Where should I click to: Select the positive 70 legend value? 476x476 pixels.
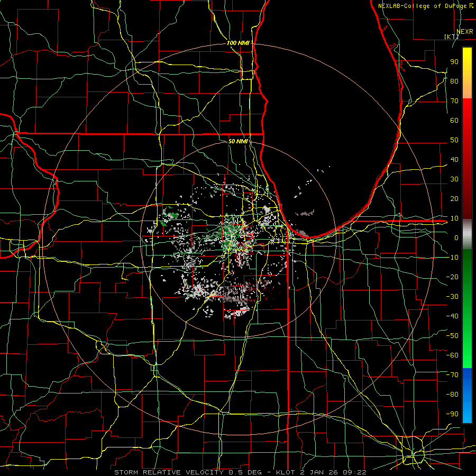click(x=454, y=101)
